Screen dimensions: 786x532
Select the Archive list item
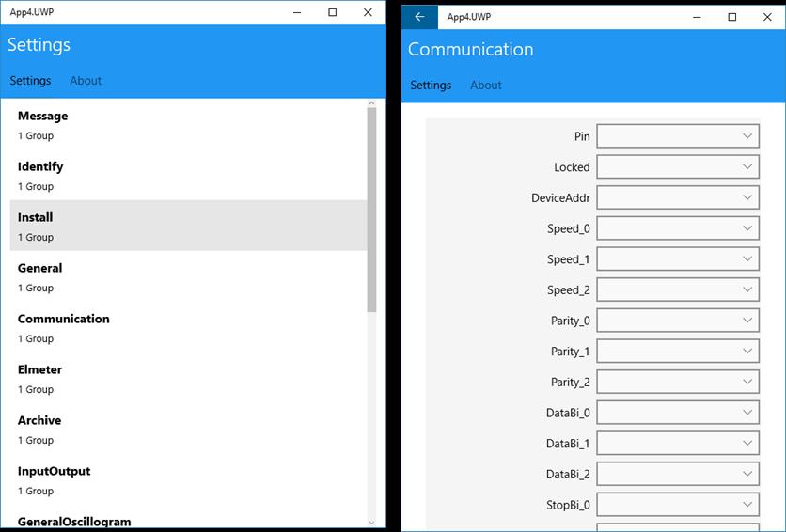click(188, 430)
